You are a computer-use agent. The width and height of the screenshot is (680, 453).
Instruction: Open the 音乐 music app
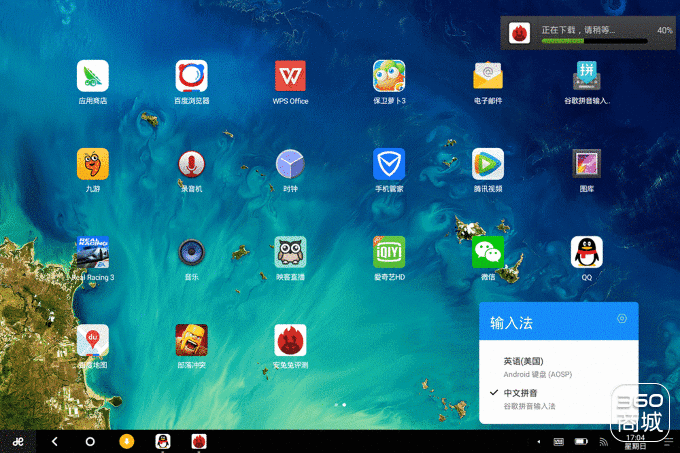(191, 252)
